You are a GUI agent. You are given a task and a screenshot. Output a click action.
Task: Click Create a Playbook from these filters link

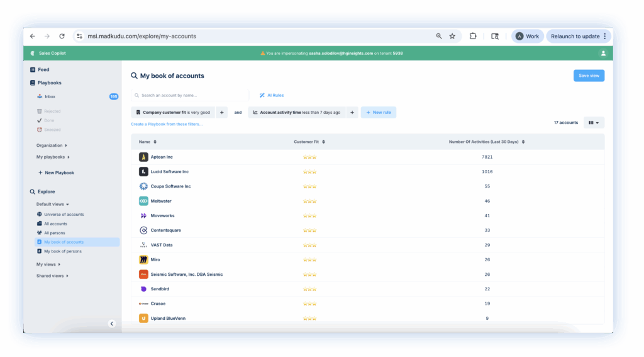(167, 124)
